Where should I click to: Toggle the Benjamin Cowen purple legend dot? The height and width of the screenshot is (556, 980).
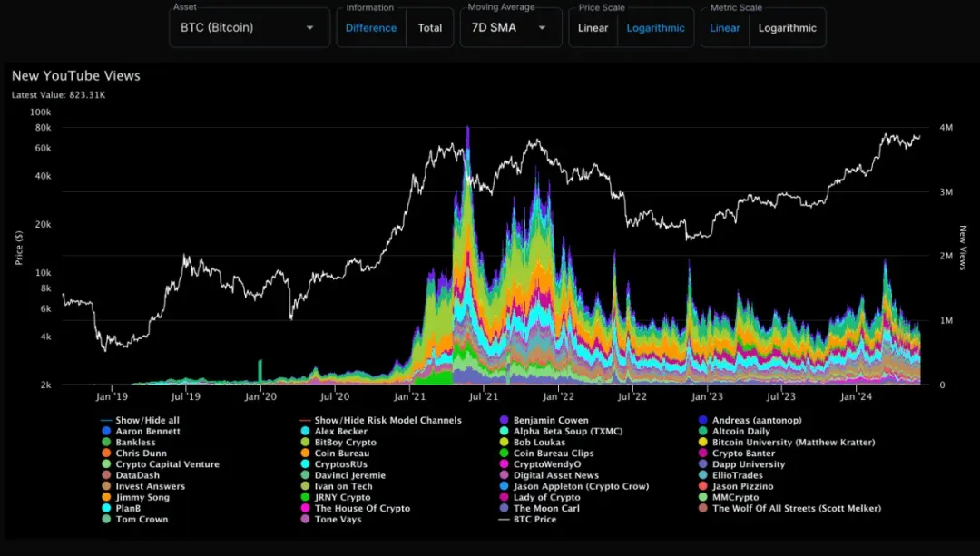pos(504,421)
